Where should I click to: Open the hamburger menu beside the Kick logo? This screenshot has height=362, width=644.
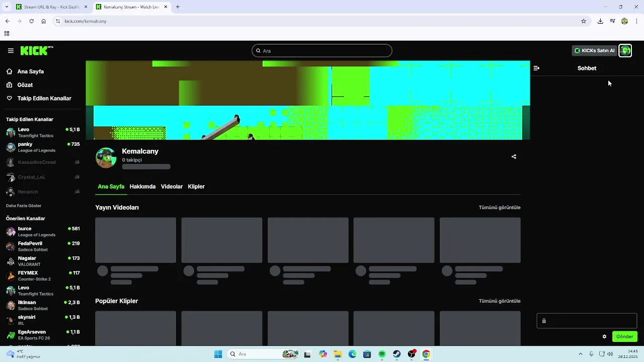tap(11, 51)
